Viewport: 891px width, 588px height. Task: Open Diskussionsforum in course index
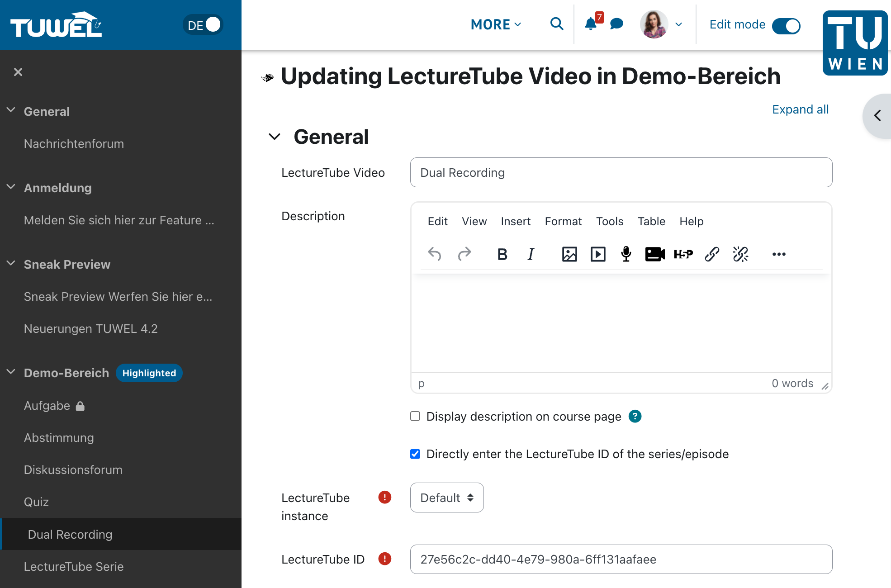pos(73,470)
